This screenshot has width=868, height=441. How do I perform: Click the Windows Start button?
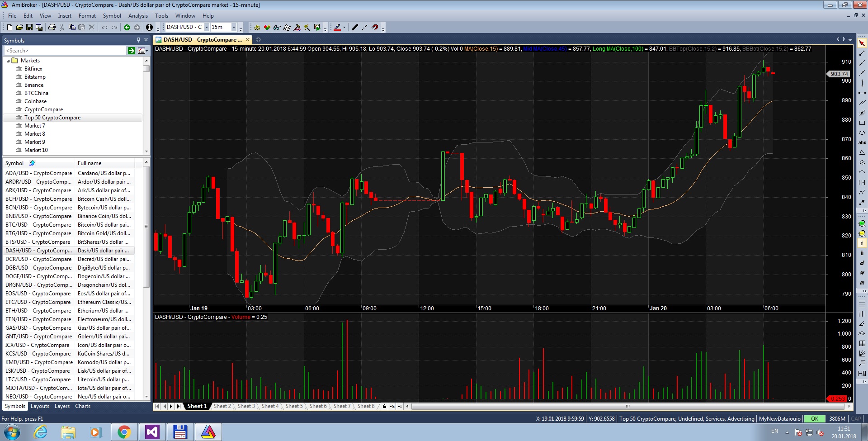pyautogui.click(x=12, y=432)
